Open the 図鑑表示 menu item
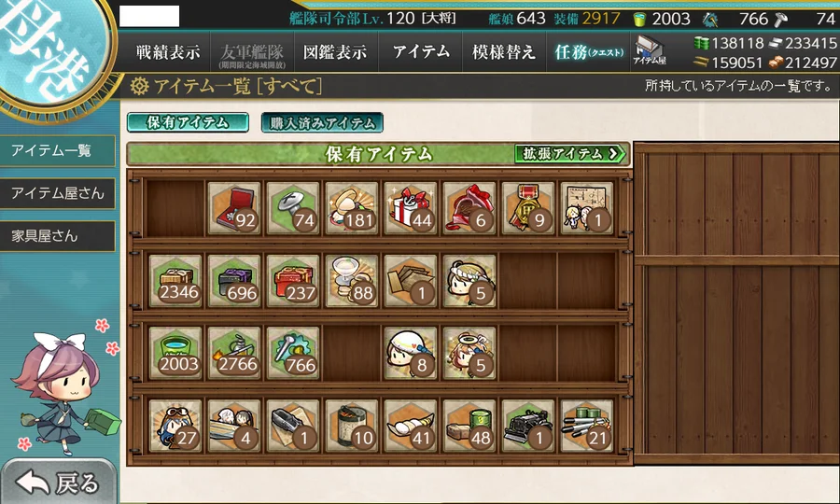840x504 pixels. 335,52
